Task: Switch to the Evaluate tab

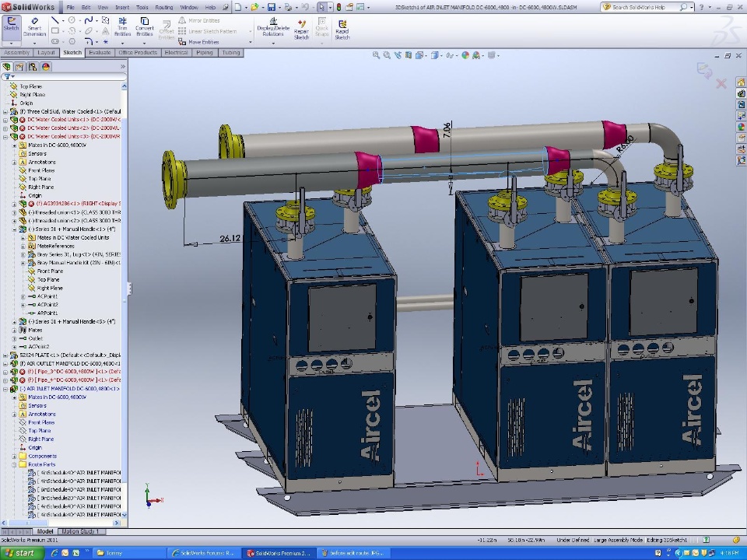Action: pos(100,52)
